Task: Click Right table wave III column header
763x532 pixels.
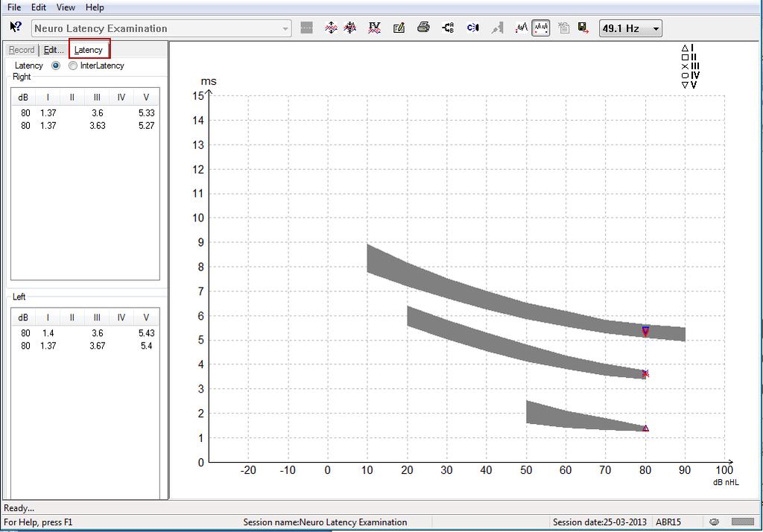Action: coord(97,98)
